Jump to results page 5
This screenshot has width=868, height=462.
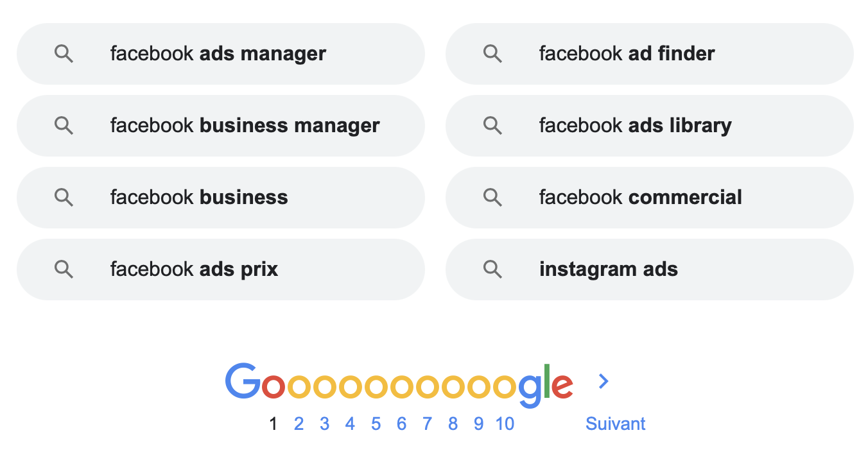click(x=376, y=424)
